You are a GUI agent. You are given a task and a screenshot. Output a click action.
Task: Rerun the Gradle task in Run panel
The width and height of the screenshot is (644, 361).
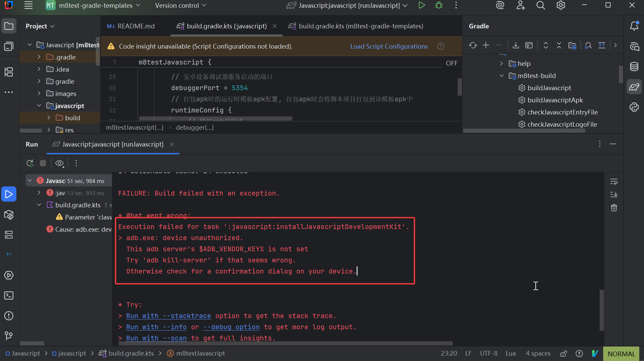[x=30, y=163]
